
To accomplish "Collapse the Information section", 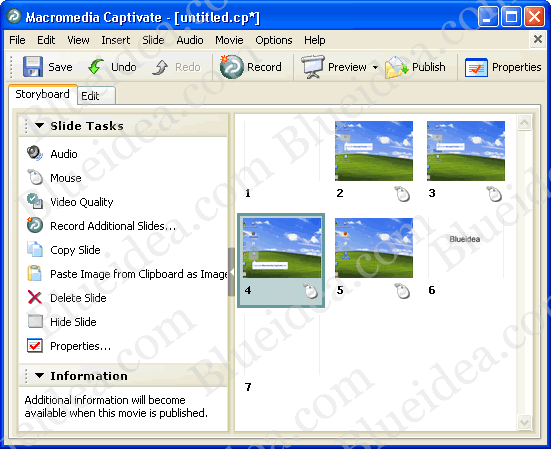I will (x=39, y=376).
